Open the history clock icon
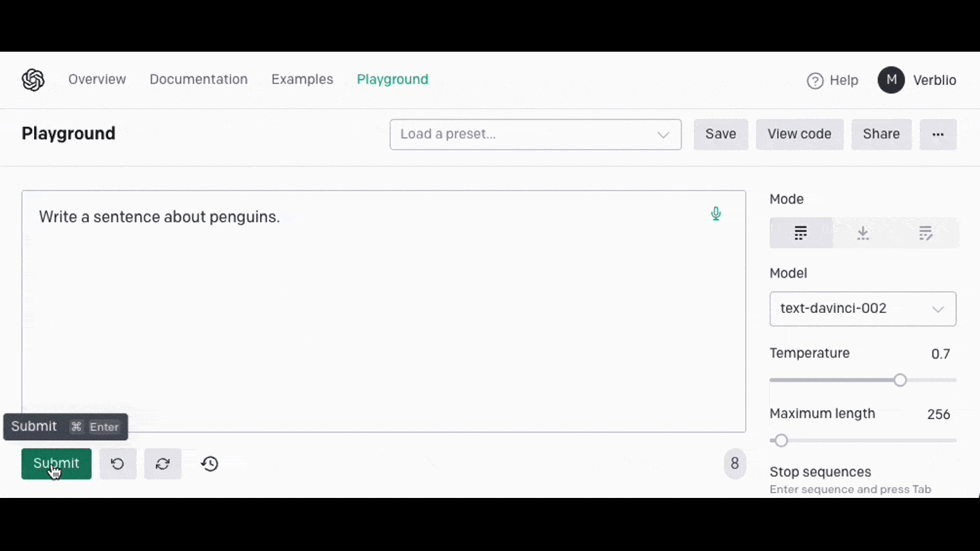Viewport: 980px width, 551px height. 210,464
